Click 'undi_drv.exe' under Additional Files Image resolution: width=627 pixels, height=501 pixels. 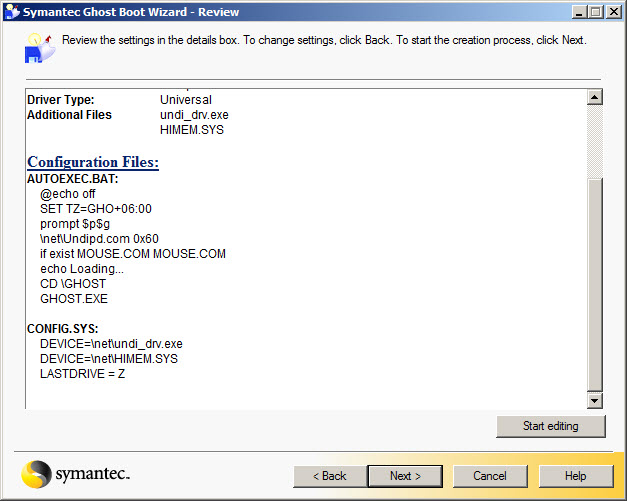194,115
